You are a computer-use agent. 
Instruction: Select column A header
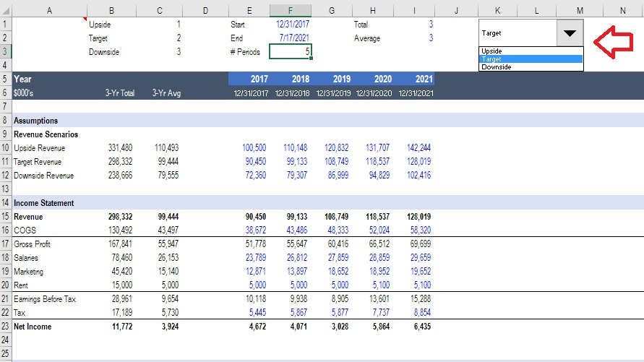(48, 11)
